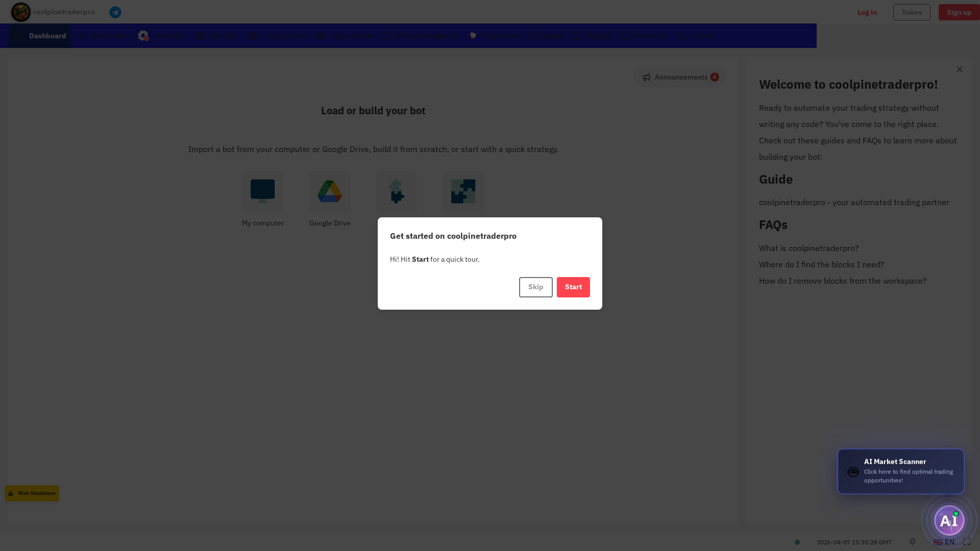Open the purple AI assistant bubble

tap(949, 520)
